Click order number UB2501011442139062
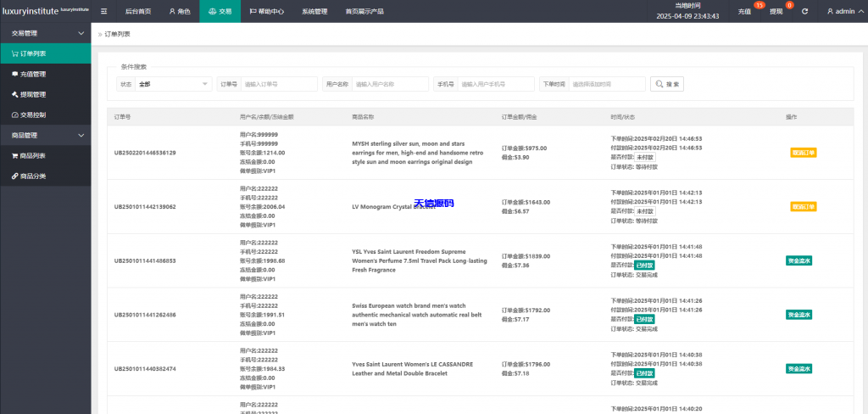This screenshot has width=868, height=414. 145,207
